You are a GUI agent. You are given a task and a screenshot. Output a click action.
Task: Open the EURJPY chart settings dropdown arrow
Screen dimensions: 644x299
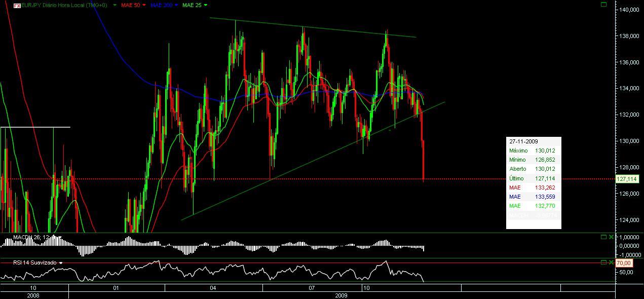[x=115, y=5]
